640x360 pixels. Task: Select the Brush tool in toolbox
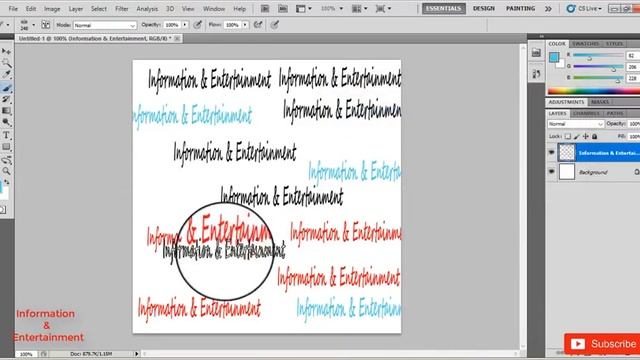click(x=6, y=87)
